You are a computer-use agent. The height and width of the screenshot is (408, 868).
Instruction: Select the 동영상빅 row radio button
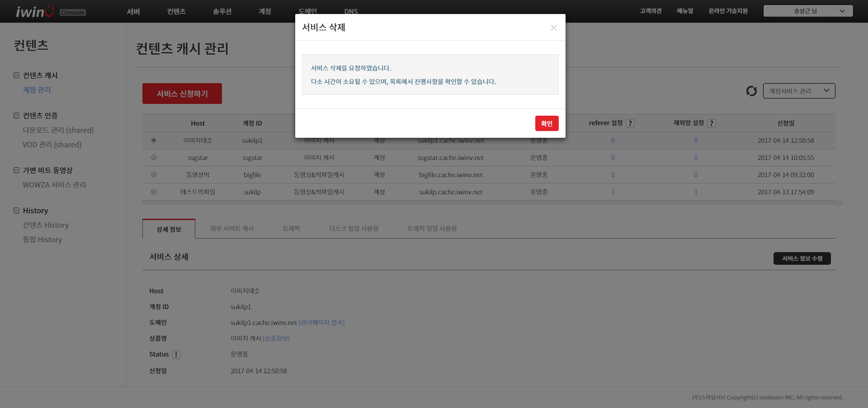154,175
